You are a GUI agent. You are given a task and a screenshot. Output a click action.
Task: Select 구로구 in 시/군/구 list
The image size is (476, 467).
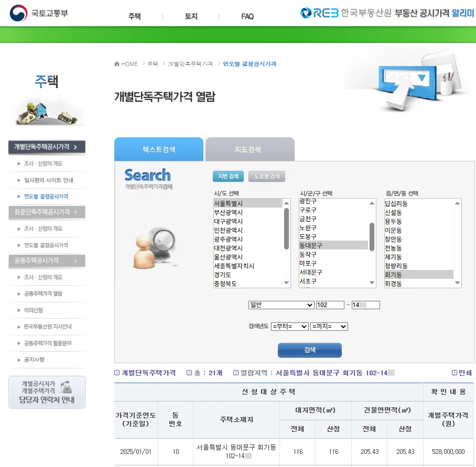(333, 210)
